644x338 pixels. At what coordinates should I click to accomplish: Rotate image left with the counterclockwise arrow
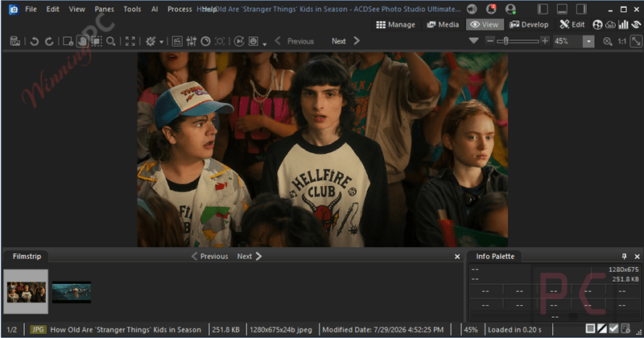[35, 41]
